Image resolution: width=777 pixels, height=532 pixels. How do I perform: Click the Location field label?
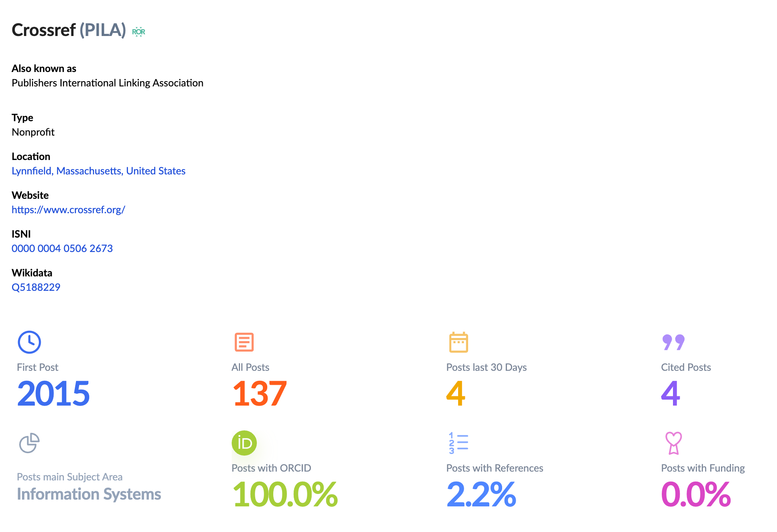[x=31, y=156]
